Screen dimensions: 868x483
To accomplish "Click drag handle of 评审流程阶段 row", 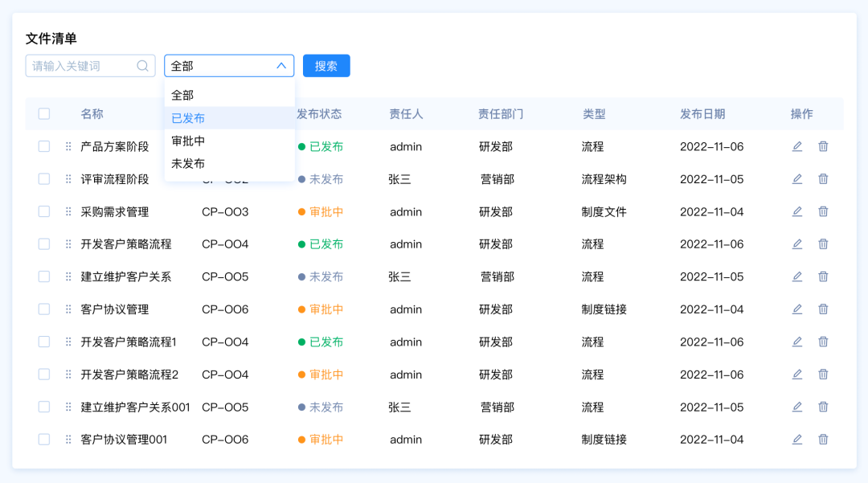I will [68, 179].
